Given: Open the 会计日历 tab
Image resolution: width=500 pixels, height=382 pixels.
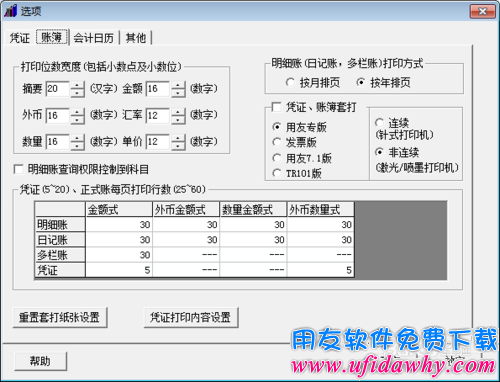Looking at the screenshot, I should point(94,38).
